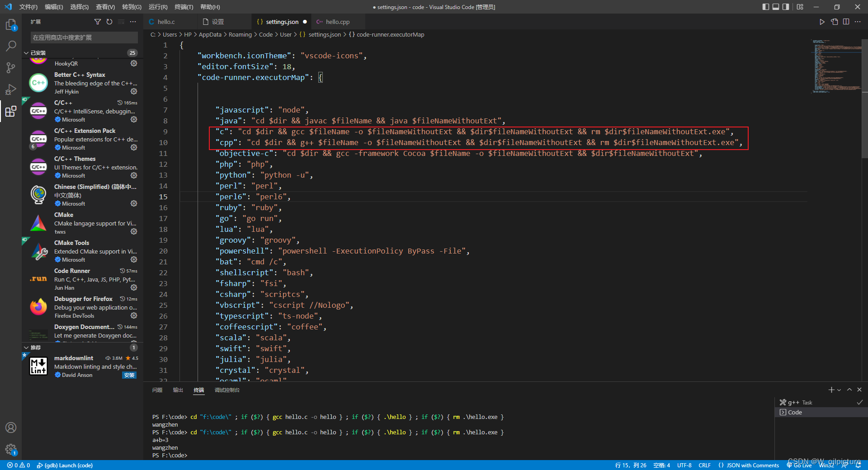Open manage gear for Code Runner extension
The height and width of the screenshot is (470, 868).
tap(134, 287)
